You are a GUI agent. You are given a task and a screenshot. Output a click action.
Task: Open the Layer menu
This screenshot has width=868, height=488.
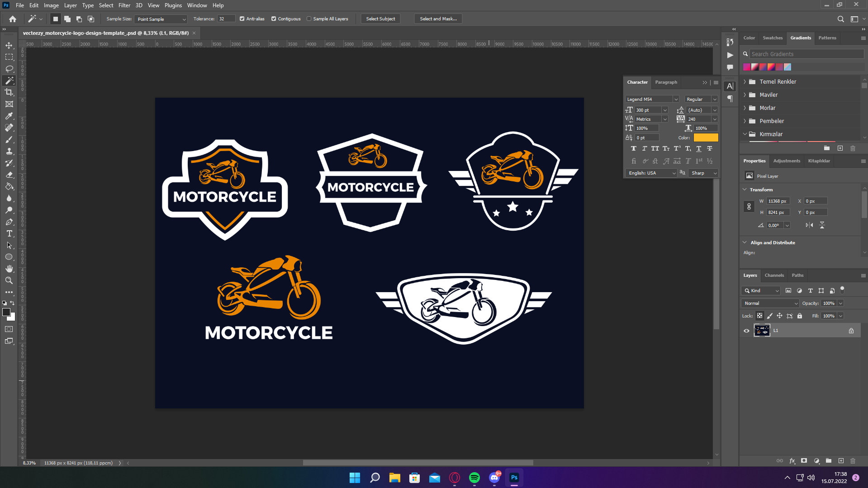click(70, 5)
